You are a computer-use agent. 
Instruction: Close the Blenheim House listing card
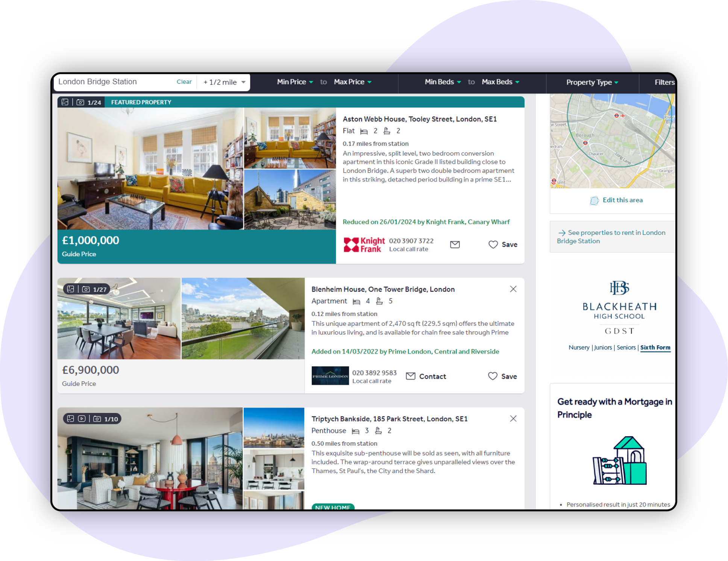click(513, 289)
